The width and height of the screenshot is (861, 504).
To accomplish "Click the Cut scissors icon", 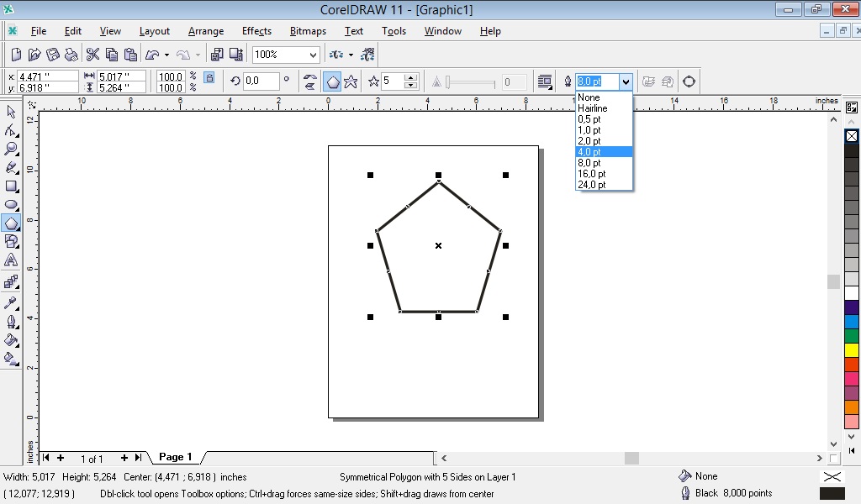I will pyautogui.click(x=92, y=55).
